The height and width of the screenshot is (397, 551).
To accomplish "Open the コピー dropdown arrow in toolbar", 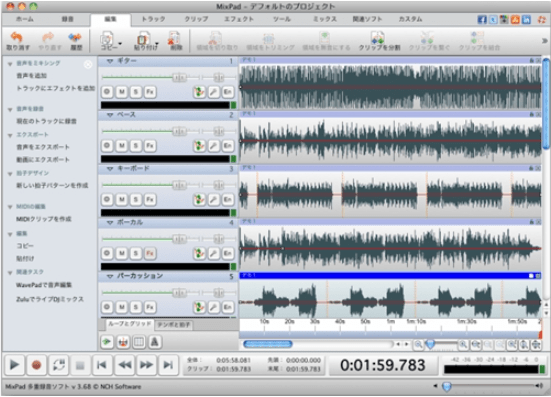I will 120,44.
